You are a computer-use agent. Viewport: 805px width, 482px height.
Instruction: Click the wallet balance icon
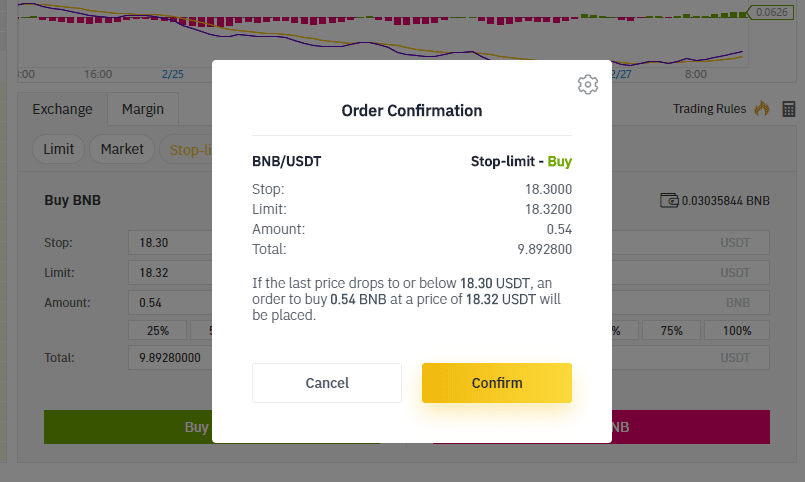(669, 200)
